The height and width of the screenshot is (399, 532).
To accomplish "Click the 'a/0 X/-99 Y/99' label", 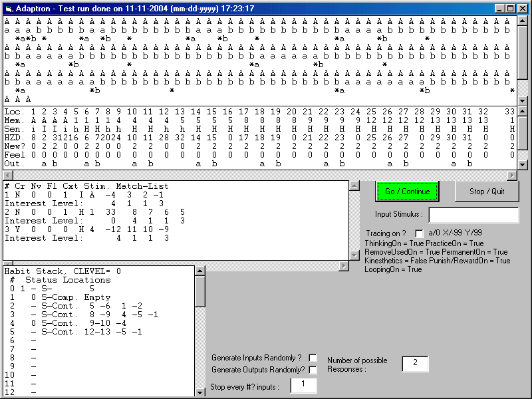I will [455, 233].
